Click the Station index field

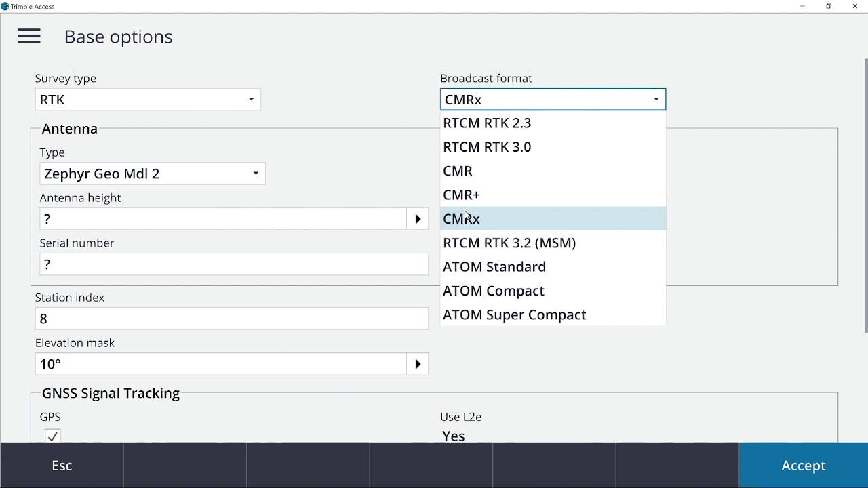[x=232, y=319]
